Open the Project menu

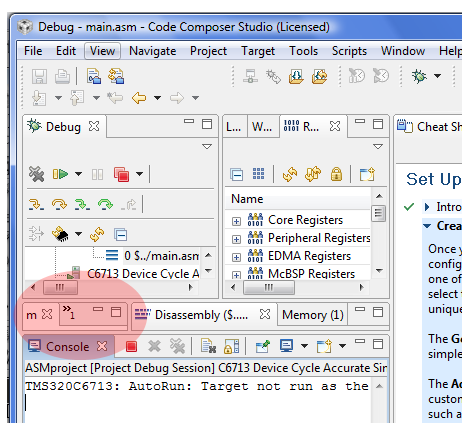(x=208, y=51)
